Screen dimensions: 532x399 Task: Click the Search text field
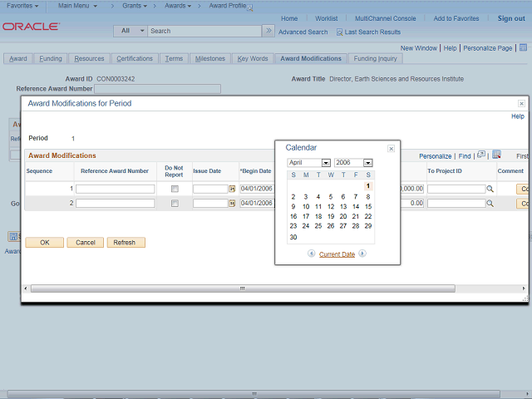204,31
